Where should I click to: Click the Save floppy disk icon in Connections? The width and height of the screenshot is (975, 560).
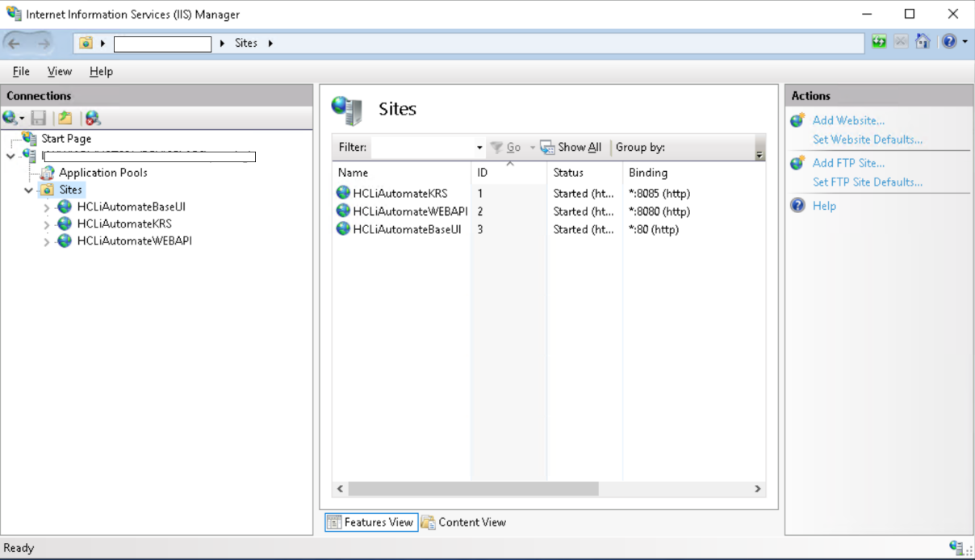coord(39,119)
